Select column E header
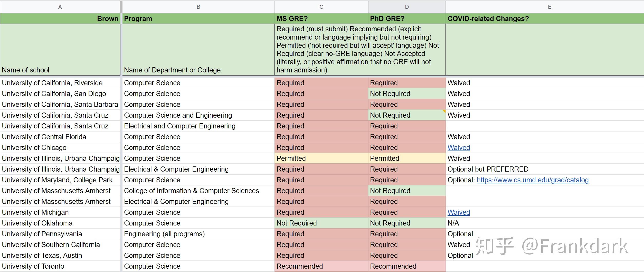The height and width of the screenshot is (272, 644). click(x=545, y=7)
